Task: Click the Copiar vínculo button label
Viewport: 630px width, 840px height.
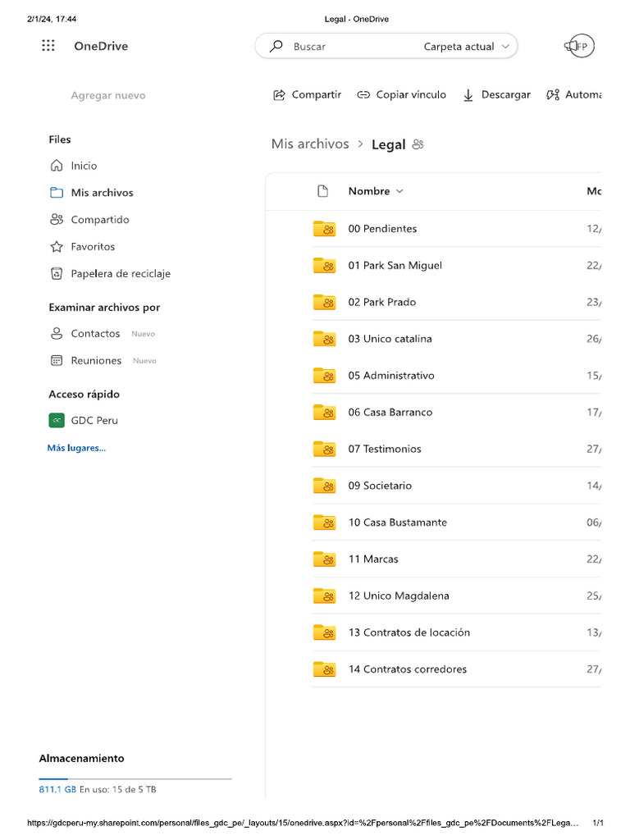Action: [x=411, y=95]
